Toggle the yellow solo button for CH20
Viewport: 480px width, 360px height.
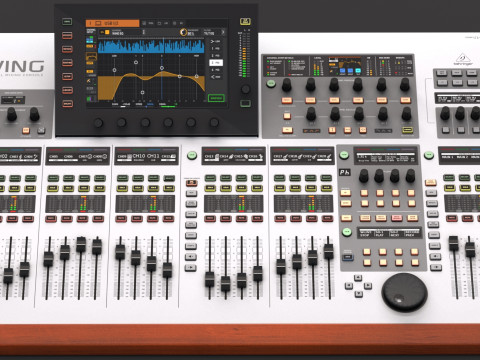(x=326, y=188)
